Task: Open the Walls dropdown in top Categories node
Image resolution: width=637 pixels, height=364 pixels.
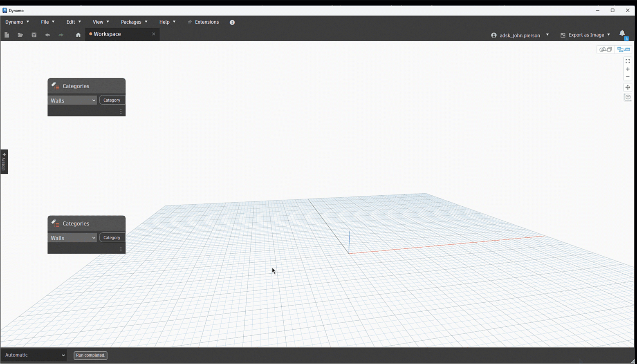Action: click(x=73, y=100)
